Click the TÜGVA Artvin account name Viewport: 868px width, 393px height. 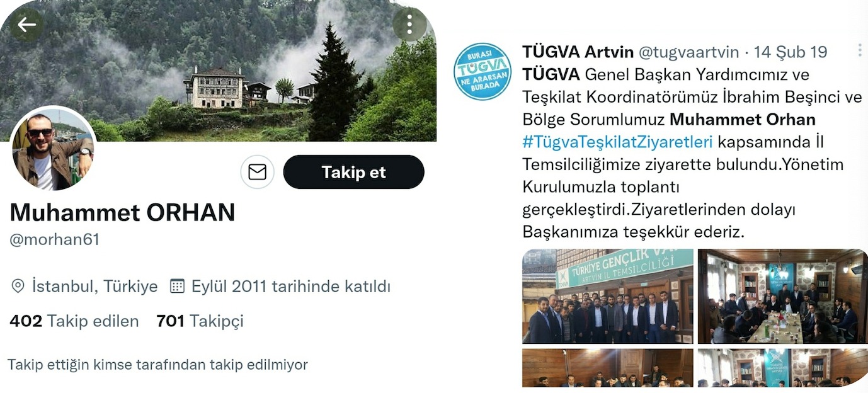[578, 52]
